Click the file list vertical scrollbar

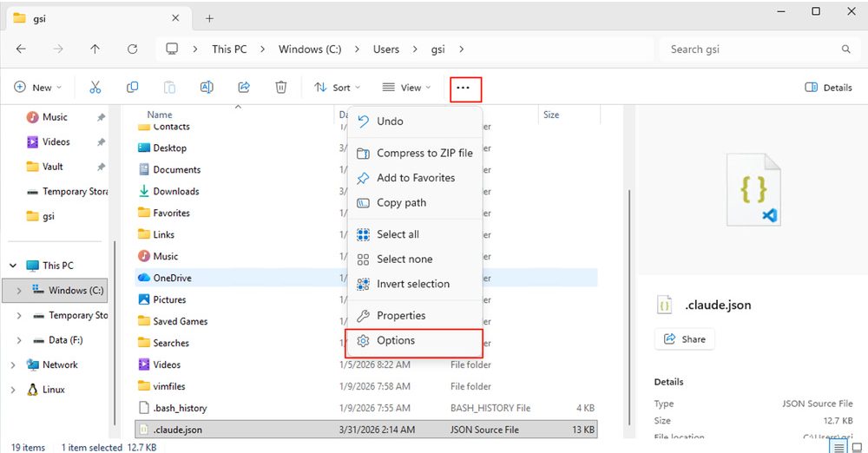pyautogui.click(x=629, y=260)
